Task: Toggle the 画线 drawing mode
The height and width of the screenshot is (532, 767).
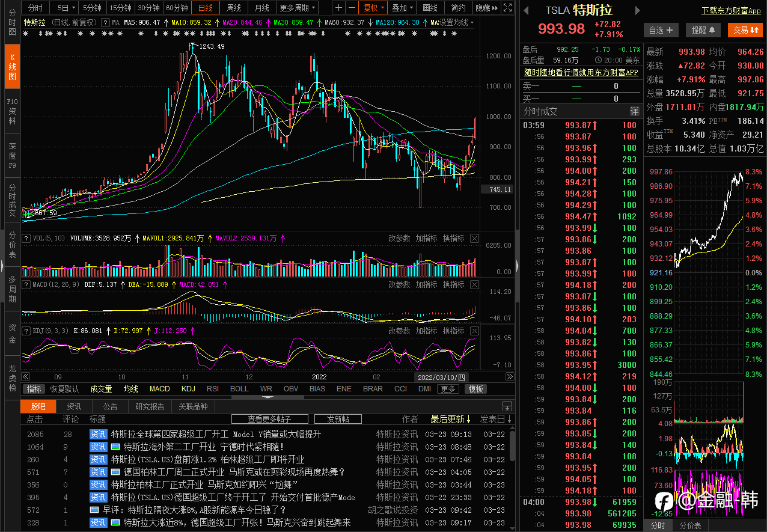Action: (430, 8)
